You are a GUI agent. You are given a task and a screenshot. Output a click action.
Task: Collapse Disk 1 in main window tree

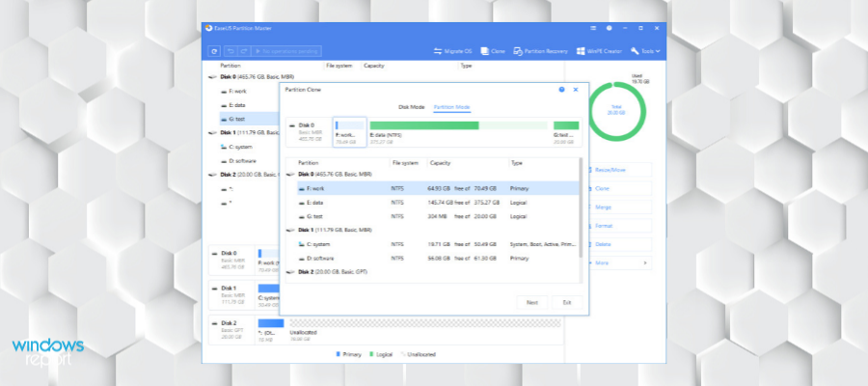pos(212,133)
